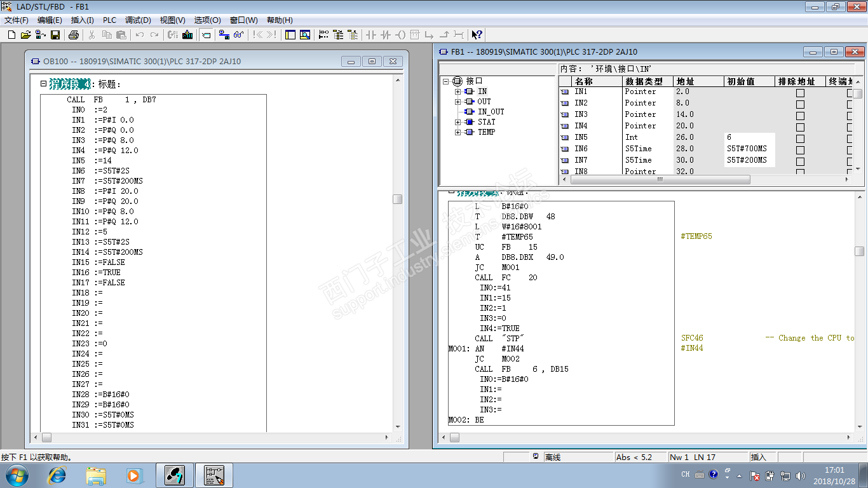Click the Windows Start button
Viewport: 868px width, 488px height.
pos(16,475)
